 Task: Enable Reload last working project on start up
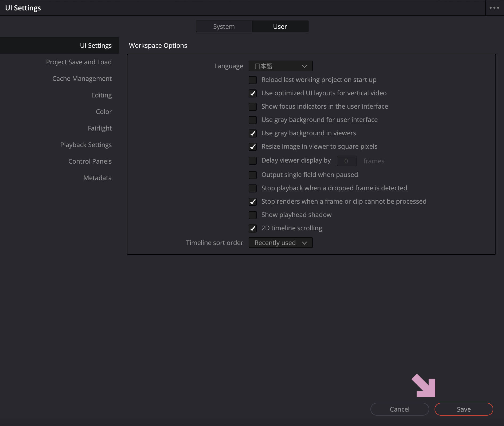[253, 80]
